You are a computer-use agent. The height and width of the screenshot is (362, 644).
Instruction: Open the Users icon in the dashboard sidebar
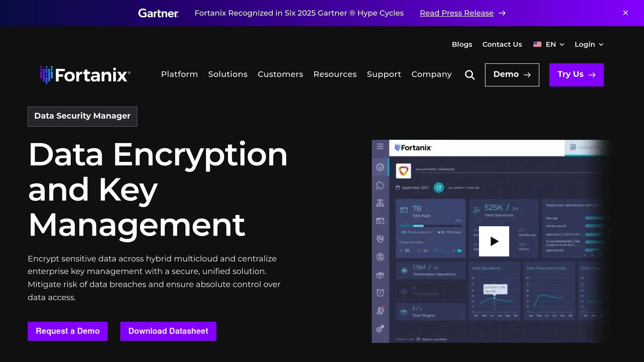pos(380,256)
